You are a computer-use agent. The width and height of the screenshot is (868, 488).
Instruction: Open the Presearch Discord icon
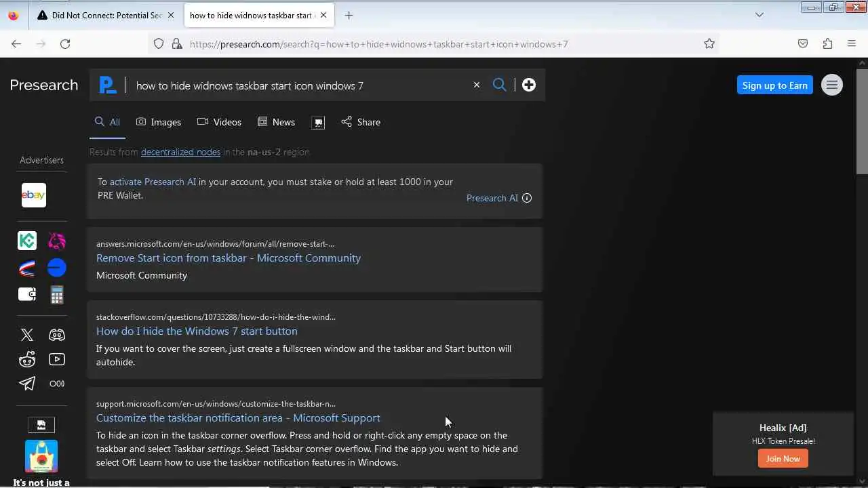click(x=57, y=335)
